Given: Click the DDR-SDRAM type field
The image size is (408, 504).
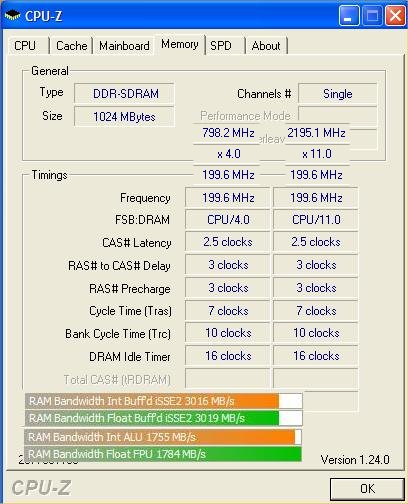Looking at the screenshot, I should [124, 94].
